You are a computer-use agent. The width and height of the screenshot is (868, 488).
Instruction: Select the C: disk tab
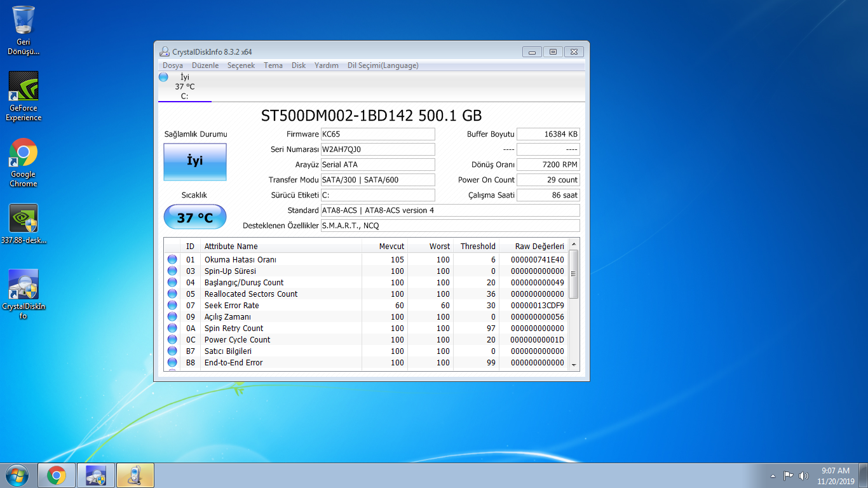point(185,86)
